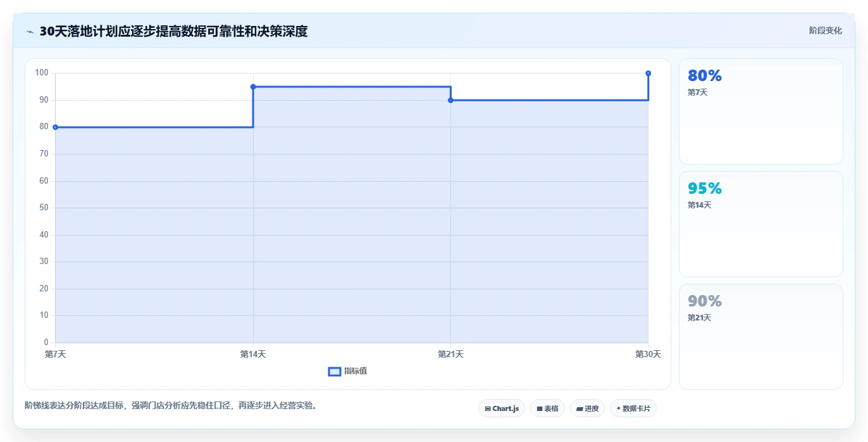
Task: Select the Chart.js tag chip
Action: pos(502,408)
